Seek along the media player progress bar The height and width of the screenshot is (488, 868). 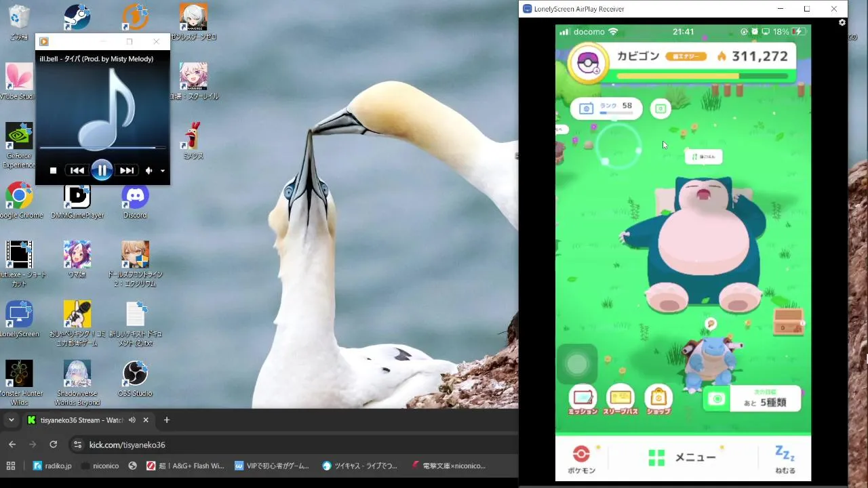(102, 147)
